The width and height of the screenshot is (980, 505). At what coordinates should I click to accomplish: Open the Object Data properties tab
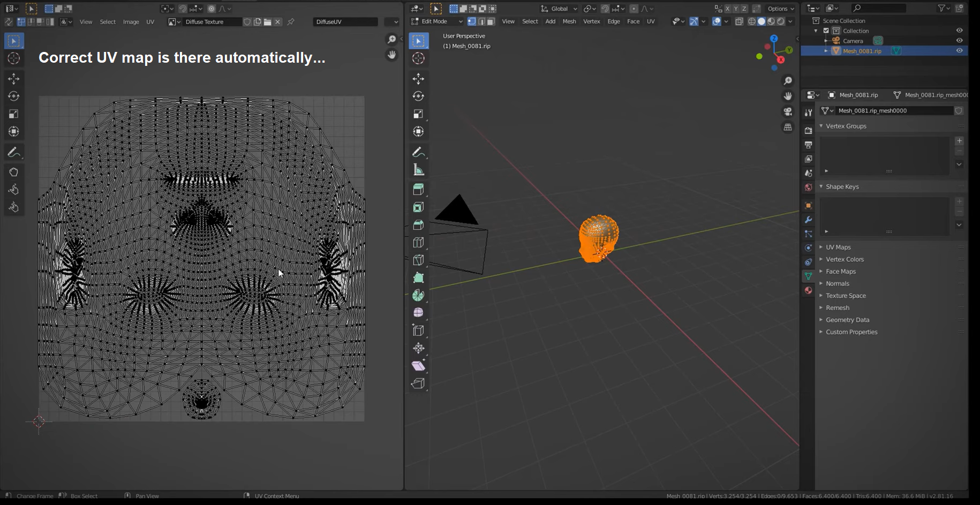pos(809,276)
